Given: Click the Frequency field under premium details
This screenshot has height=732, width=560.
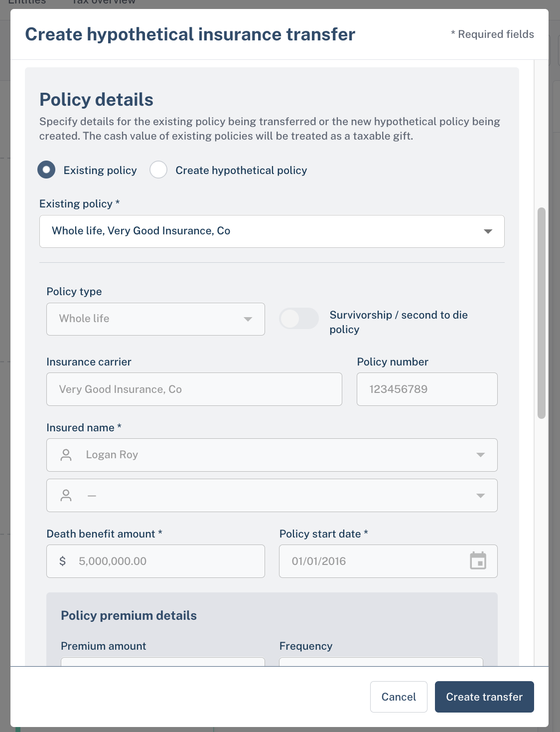Looking at the screenshot, I should (381, 662).
